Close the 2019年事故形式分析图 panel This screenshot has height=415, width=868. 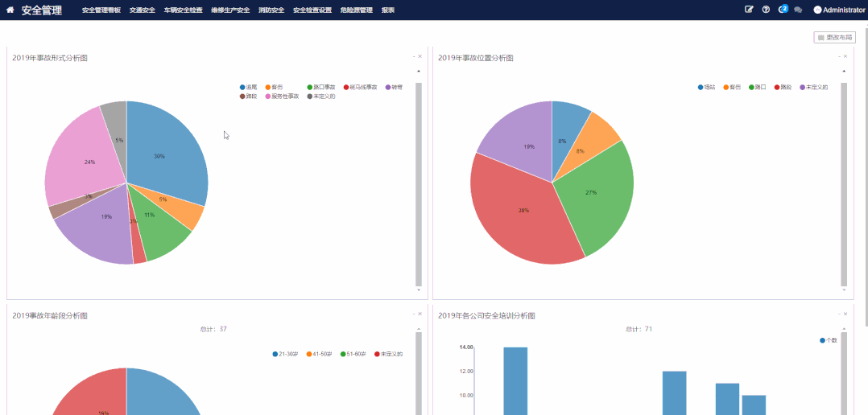coord(420,56)
